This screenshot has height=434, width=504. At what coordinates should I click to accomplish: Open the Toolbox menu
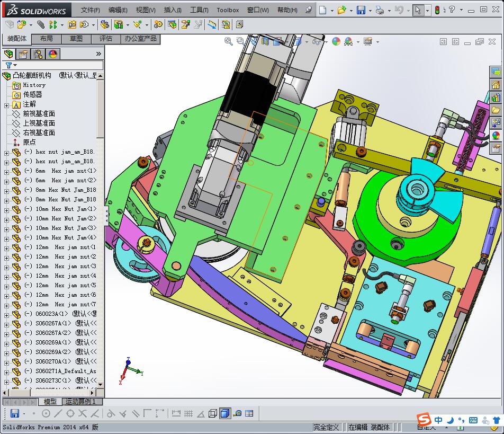coord(228,10)
